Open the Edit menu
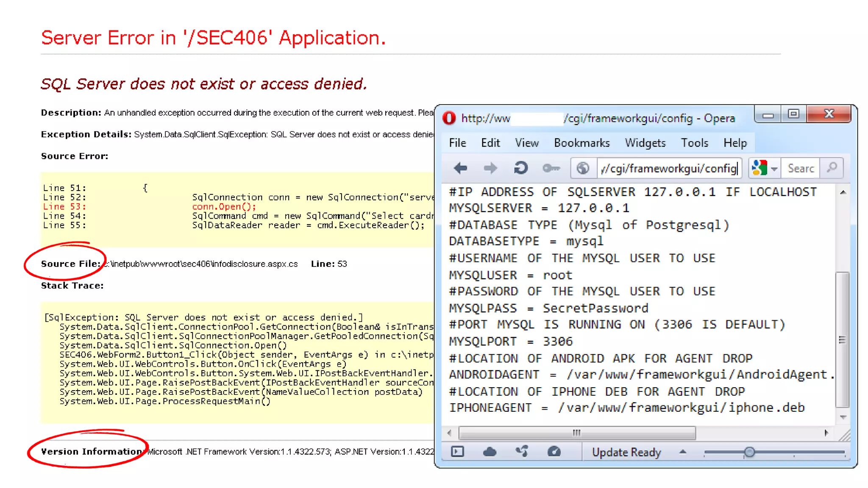Image resolution: width=868 pixels, height=488 pixels. pos(490,143)
